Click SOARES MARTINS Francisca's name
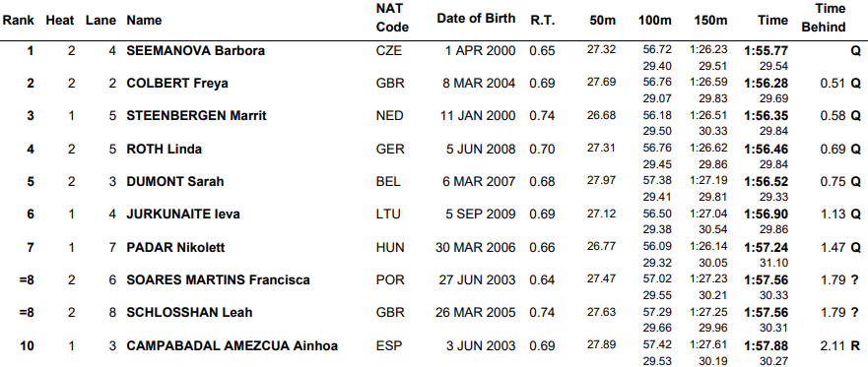The width and height of the screenshot is (868, 367). coord(218,280)
